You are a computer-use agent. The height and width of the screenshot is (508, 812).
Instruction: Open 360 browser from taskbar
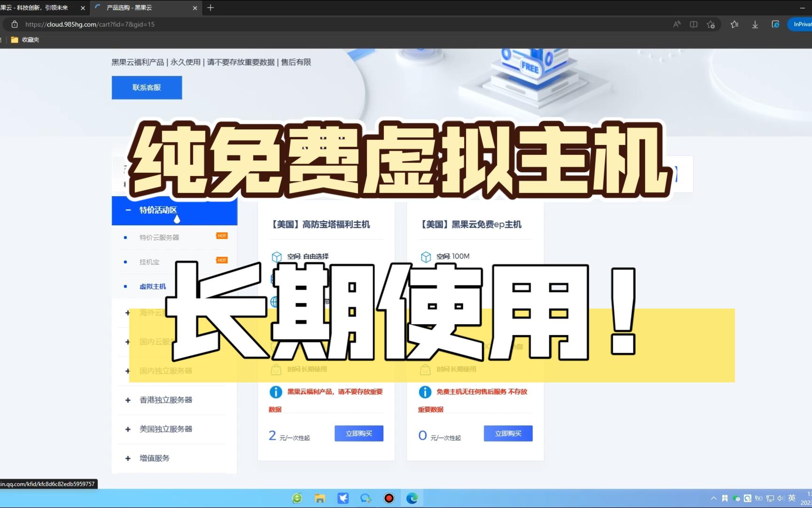pos(297,498)
